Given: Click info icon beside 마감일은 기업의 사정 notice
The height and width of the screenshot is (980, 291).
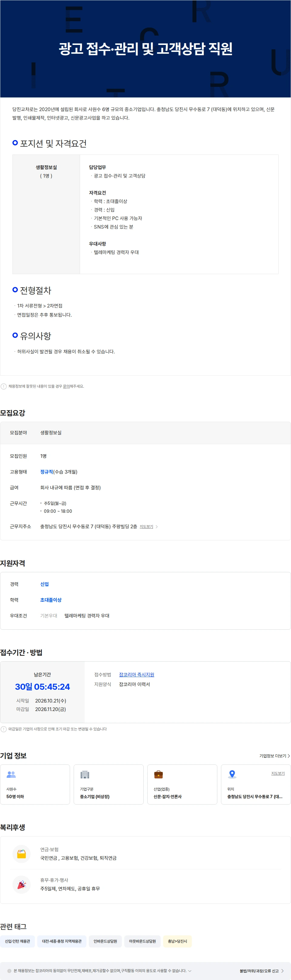Looking at the screenshot, I should (4, 729).
